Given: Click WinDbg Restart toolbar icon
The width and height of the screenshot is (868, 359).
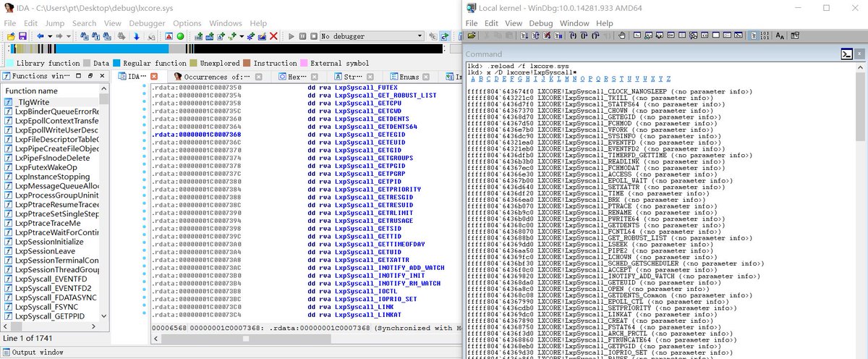Looking at the screenshot, I should click(535, 35).
